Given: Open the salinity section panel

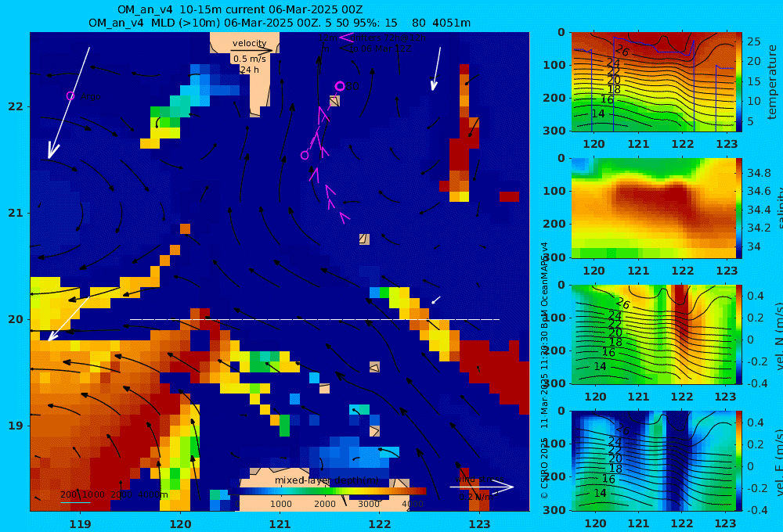Looking at the screenshot, I should [x=654, y=208].
